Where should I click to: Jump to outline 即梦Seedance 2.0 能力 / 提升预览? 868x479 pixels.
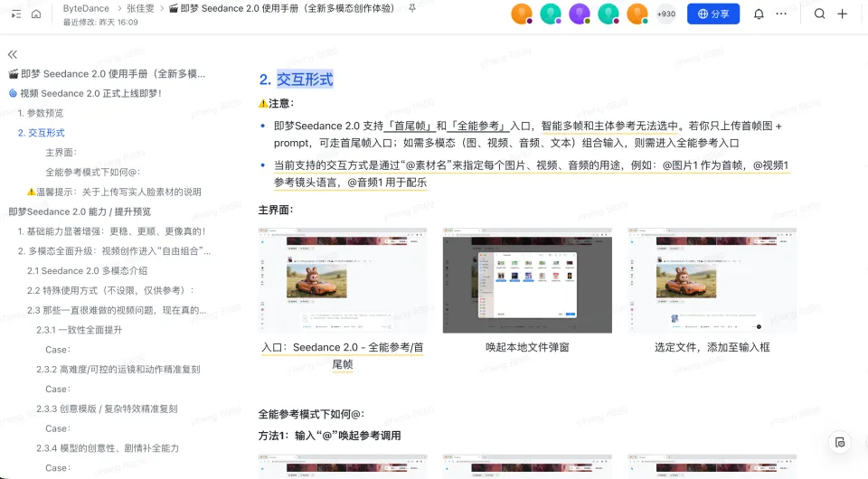[x=80, y=211]
